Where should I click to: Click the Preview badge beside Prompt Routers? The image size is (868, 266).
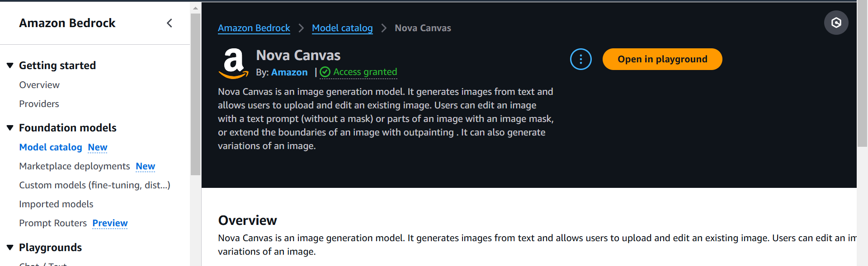click(x=110, y=223)
